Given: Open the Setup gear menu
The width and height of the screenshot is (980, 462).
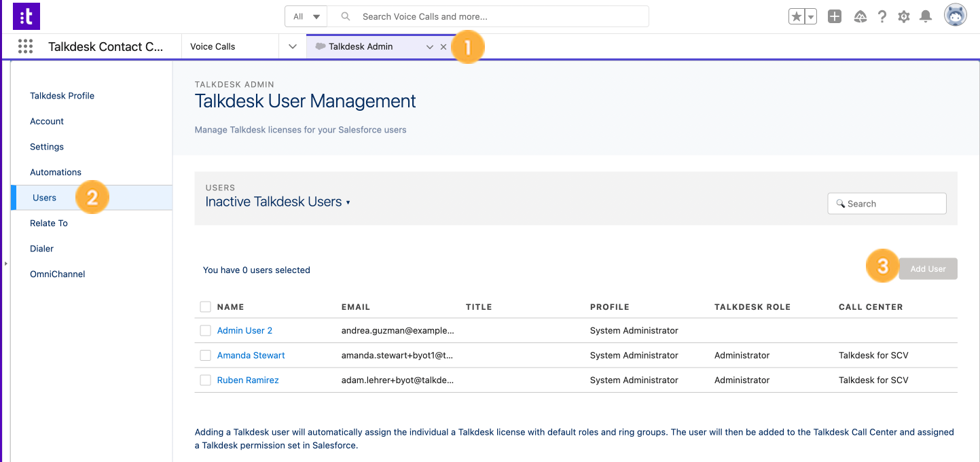Looking at the screenshot, I should (904, 17).
